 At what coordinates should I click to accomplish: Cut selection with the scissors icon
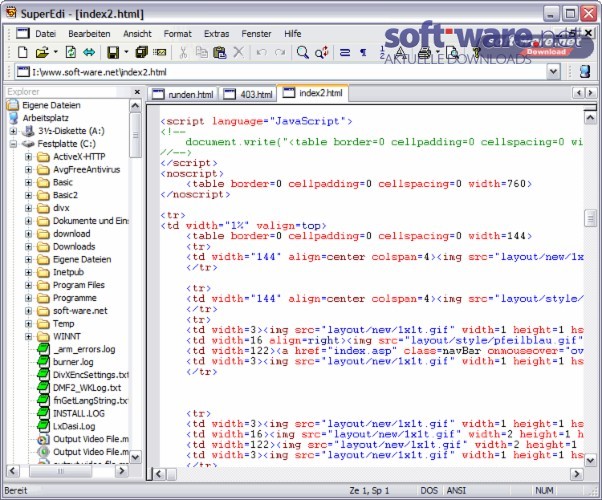click(x=184, y=52)
